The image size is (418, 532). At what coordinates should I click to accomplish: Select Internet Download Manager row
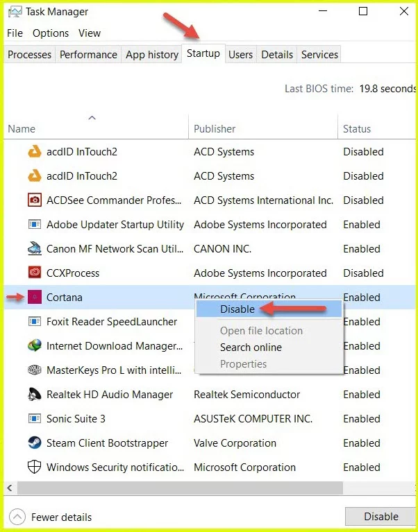pos(210,345)
